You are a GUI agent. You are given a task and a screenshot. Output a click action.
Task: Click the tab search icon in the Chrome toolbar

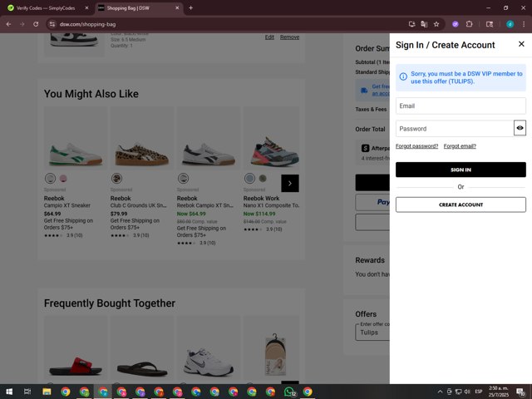pos(490,24)
